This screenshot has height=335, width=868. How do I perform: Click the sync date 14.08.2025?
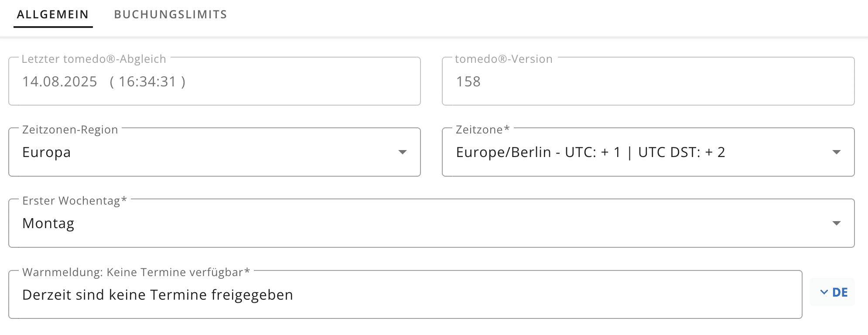60,82
